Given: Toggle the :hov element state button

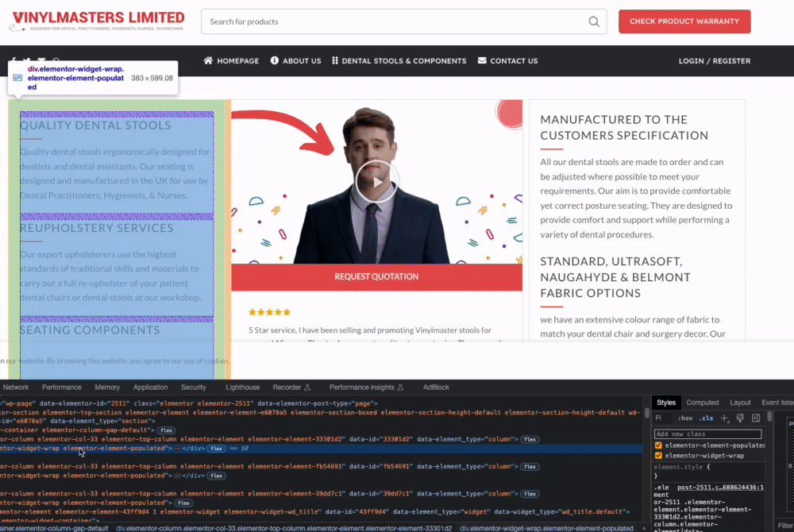Looking at the screenshot, I should [x=685, y=418].
